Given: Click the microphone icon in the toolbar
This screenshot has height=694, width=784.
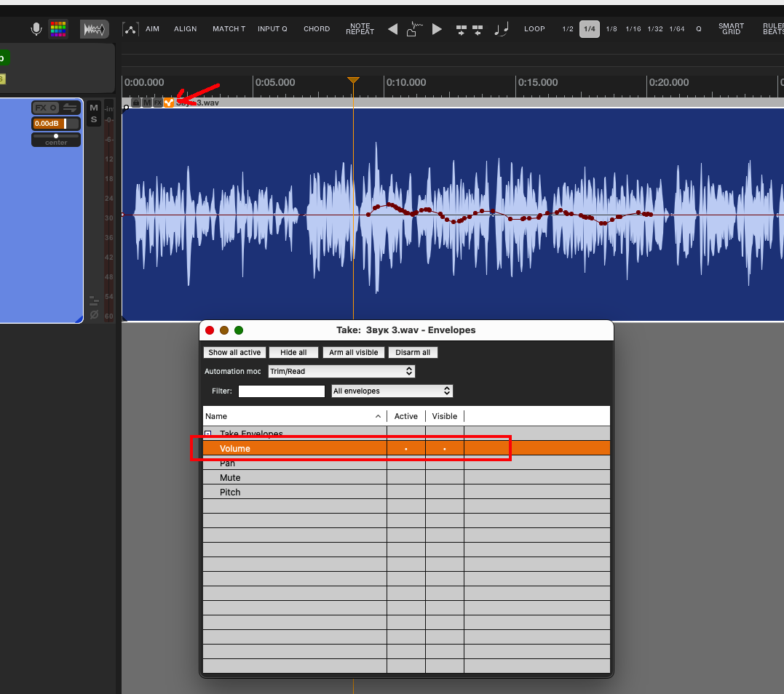Looking at the screenshot, I should tap(36, 29).
